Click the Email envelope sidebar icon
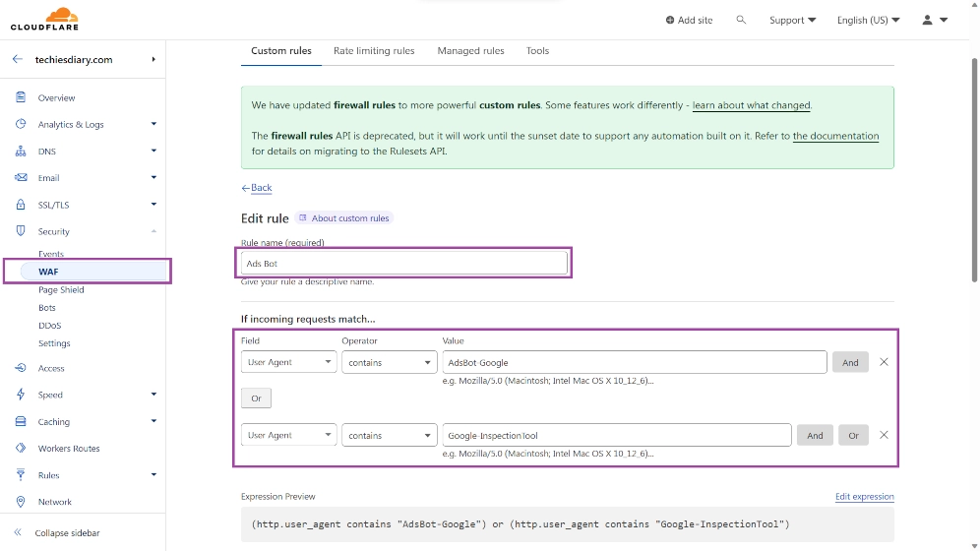The width and height of the screenshot is (980, 551). 21,177
